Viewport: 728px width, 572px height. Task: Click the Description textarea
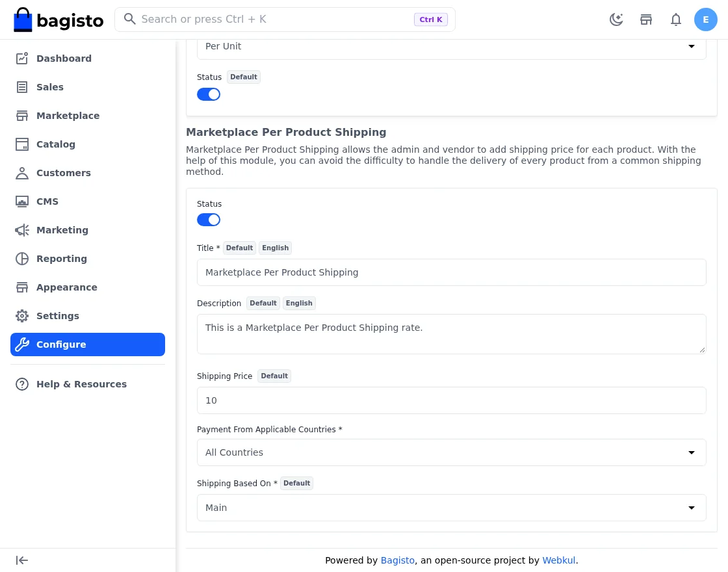pos(451,334)
